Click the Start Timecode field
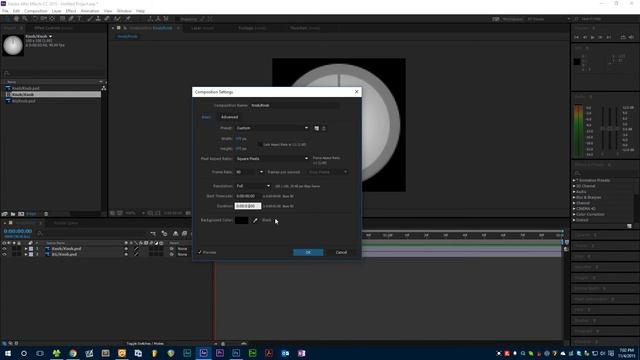The width and height of the screenshot is (640, 360). pos(246,196)
